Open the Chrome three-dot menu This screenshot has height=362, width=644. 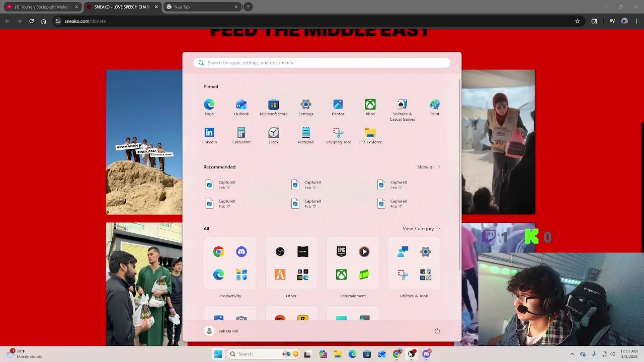[x=636, y=21]
